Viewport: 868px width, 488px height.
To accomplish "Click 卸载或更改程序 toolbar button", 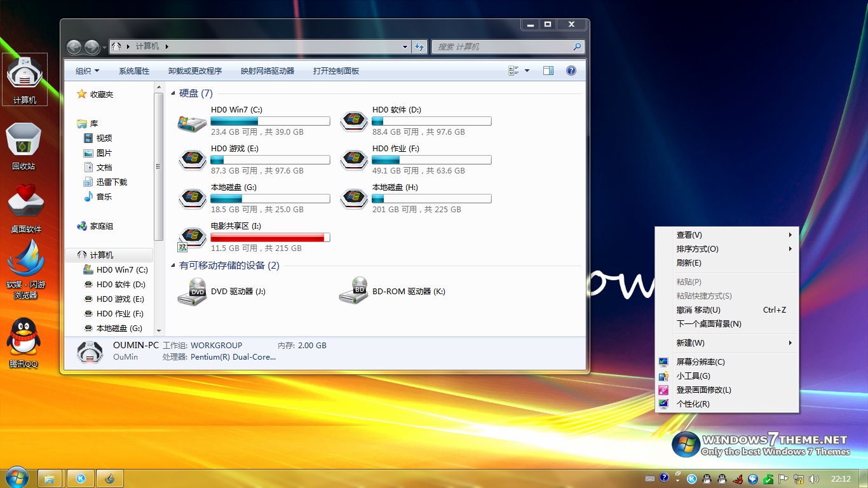I will click(195, 71).
